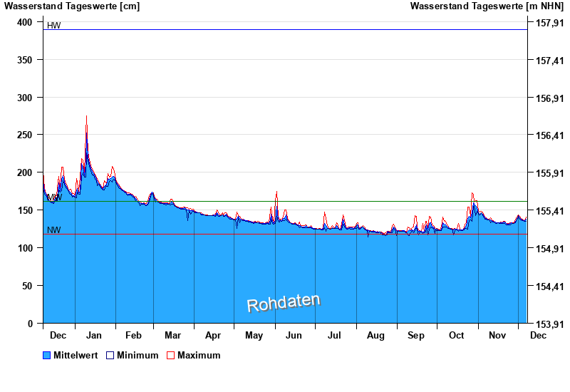Image resolution: width=570 pixels, height=392 pixels.
Task: Pick the Jan month label on x-axis
Action: point(93,335)
